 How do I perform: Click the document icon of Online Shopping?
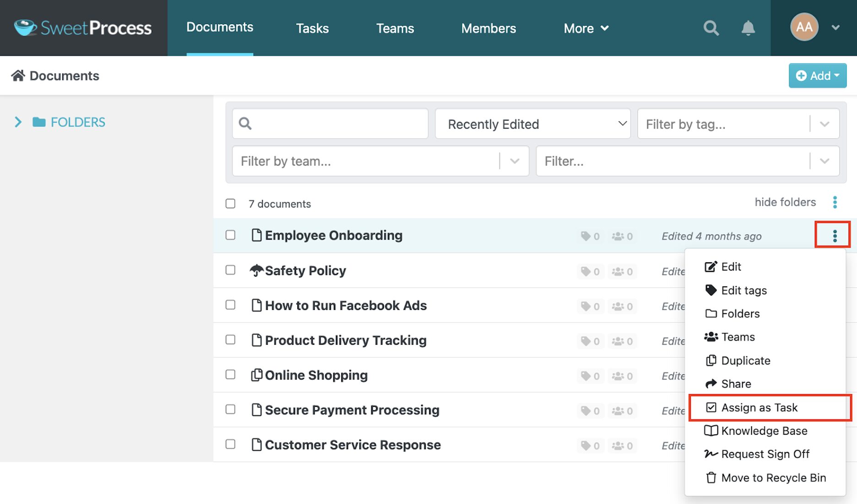(x=256, y=375)
